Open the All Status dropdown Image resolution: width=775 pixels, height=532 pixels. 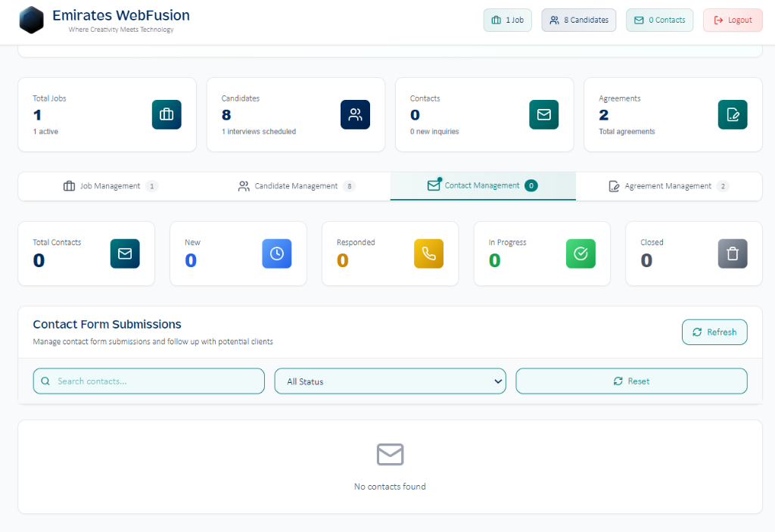coord(390,381)
